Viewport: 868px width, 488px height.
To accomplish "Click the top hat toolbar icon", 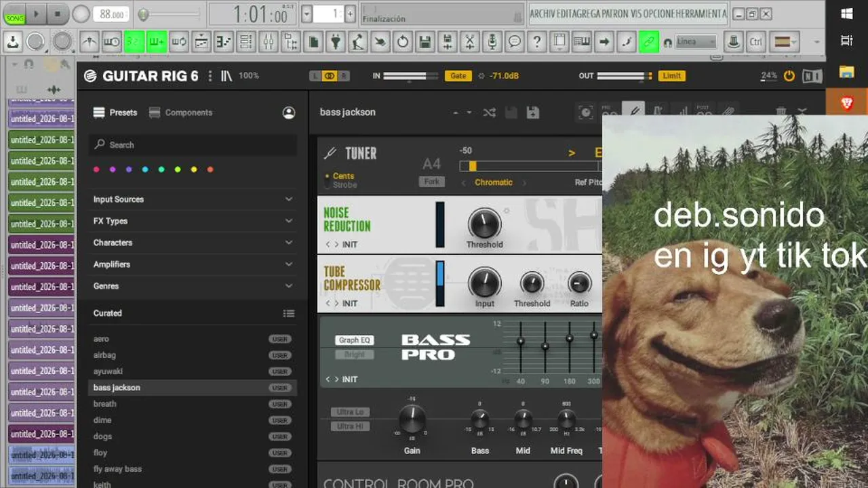I will 733,42.
